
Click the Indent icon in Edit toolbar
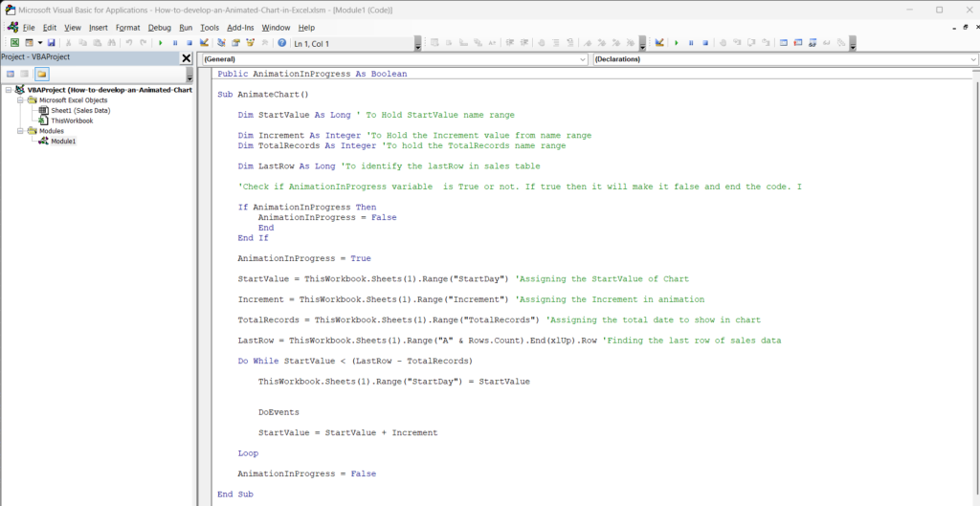pos(509,43)
